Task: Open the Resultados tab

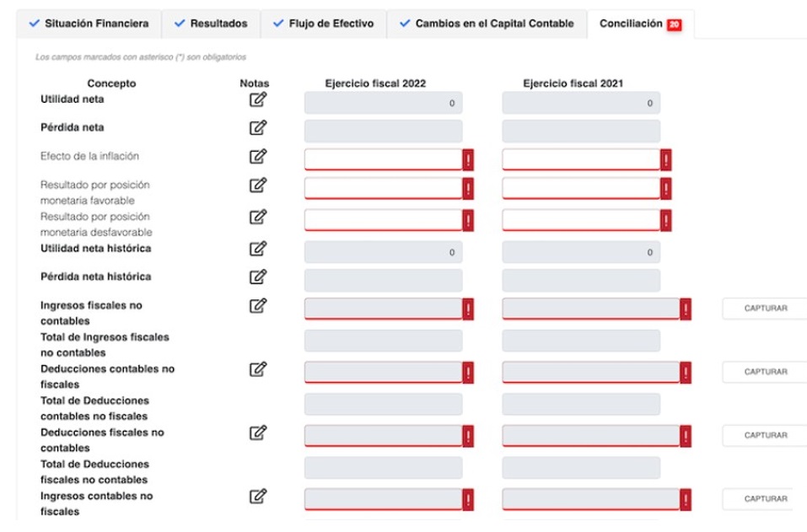Action: (x=211, y=24)
